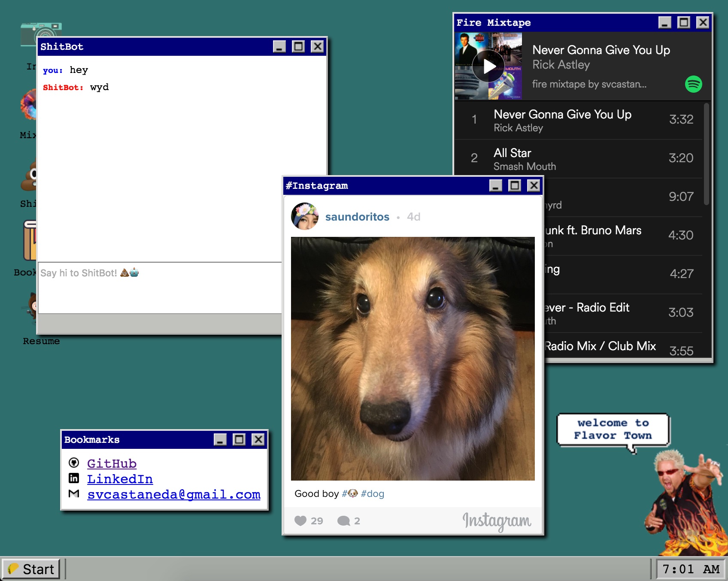Click fire mixtape by svcastan... playlist text
This screenshot has height=581, width=728.
(x=589, y=84)
